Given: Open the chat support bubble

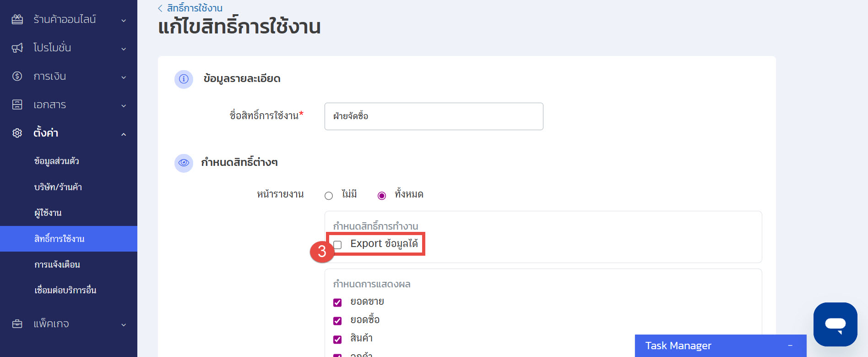Looking at the screenshot, I should pos(835,324).
